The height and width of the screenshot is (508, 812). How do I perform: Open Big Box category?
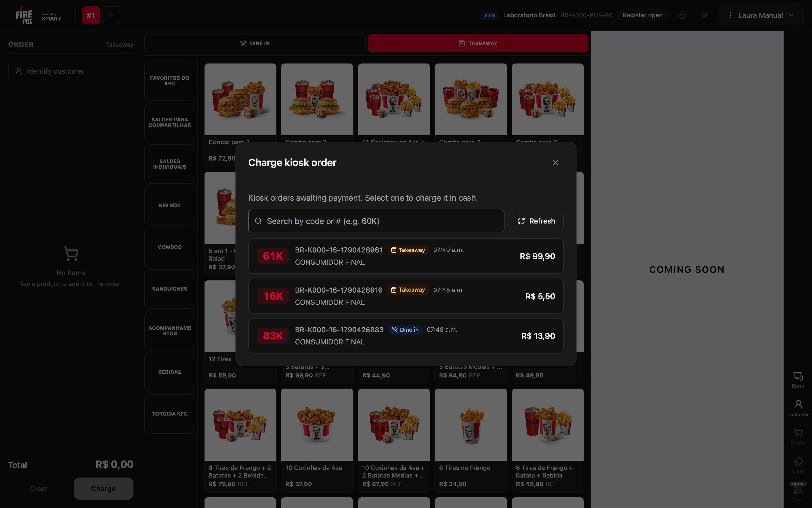point(170,206)
